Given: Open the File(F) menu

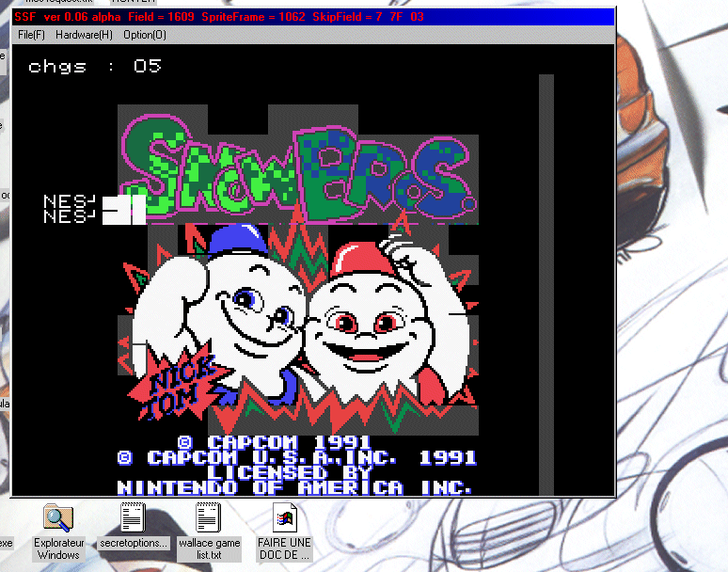Looking at the screenshot, I should coord(31,35).
